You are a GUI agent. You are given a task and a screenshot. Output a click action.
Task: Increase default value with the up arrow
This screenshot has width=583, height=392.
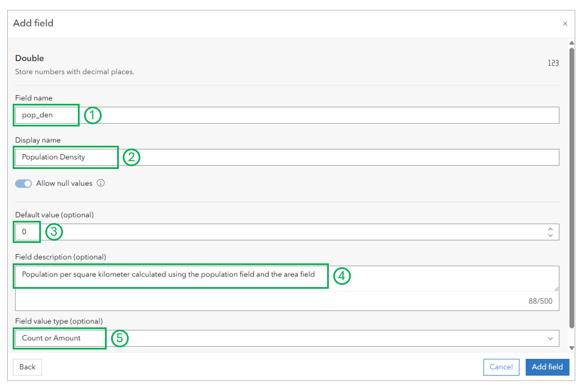pos(550,229)
